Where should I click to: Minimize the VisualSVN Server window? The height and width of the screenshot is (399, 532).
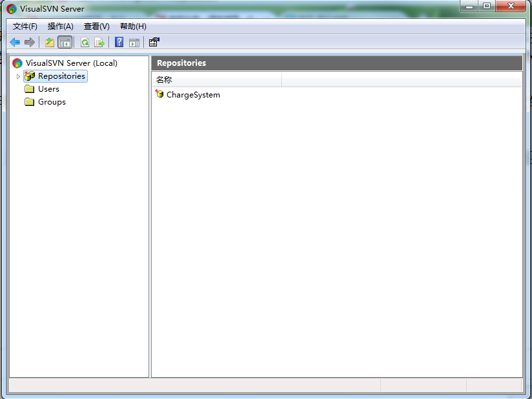[469, 6]
